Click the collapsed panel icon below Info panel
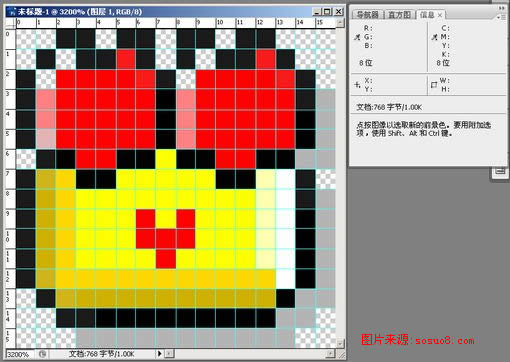This screenshot has width=510, height=362. (x=500, y=171)
